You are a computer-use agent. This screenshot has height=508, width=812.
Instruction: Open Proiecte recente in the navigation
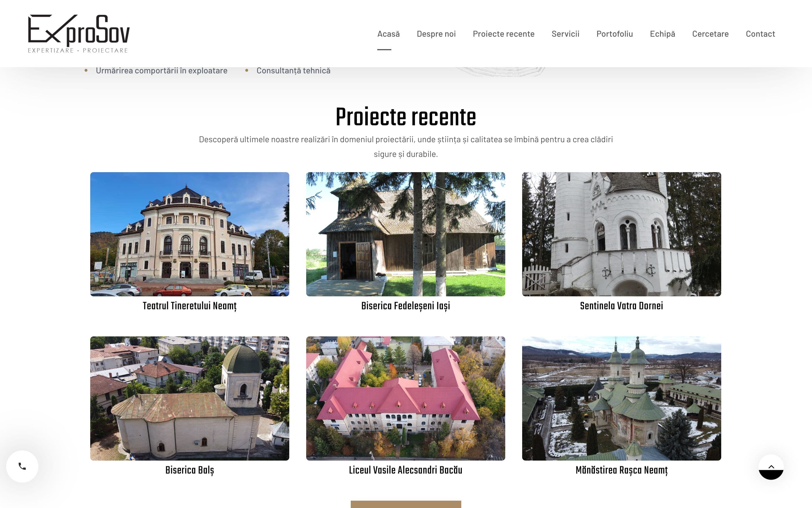coord(504,34)
